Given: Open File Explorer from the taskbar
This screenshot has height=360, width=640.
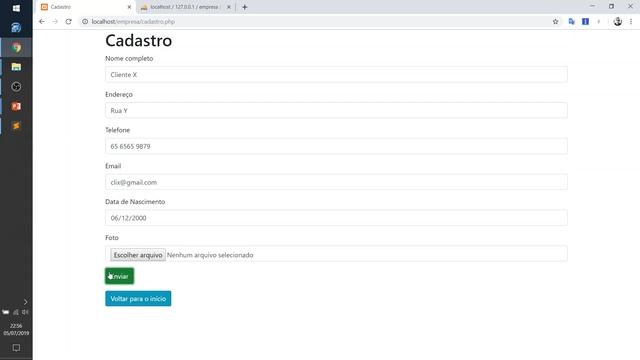Looking at the screenshot, I should (16, 67).
